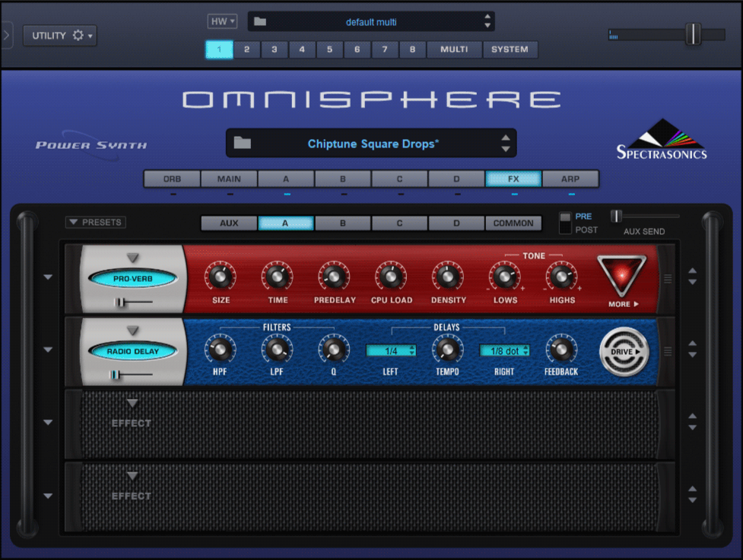Click the PREDELAY knob
This screenshot has width=743, height=560.
coord(334,277)
